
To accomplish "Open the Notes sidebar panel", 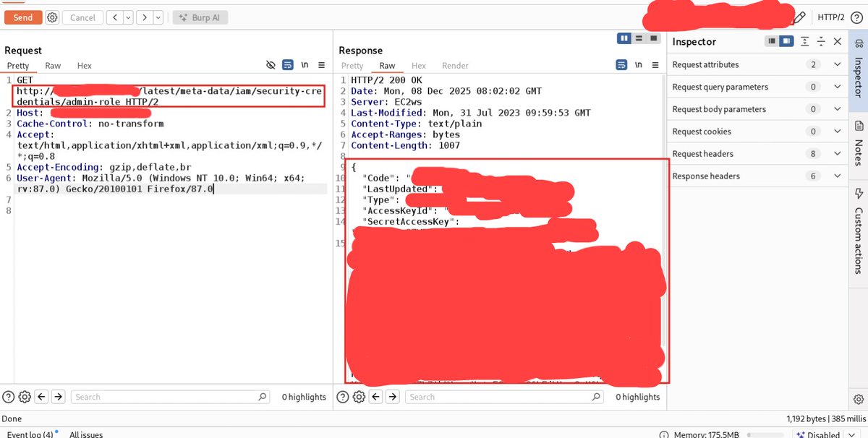I will tap(859, 143).
